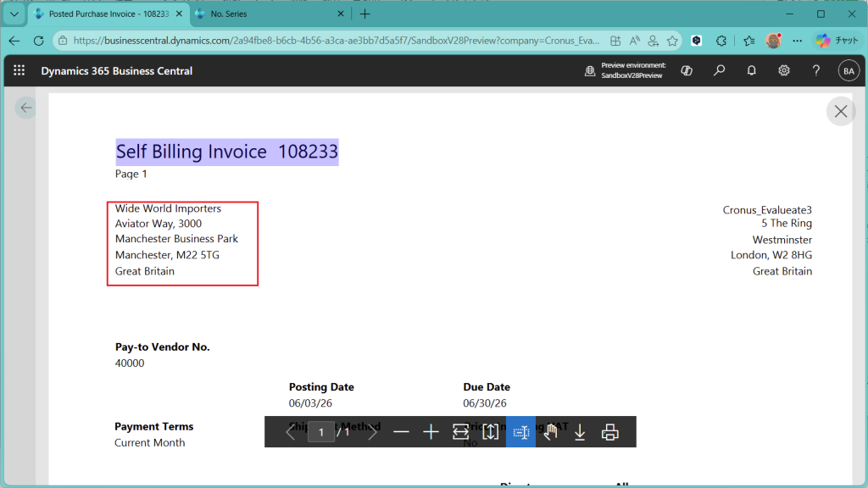Open the BA user account menu

(x=848, y=71)
